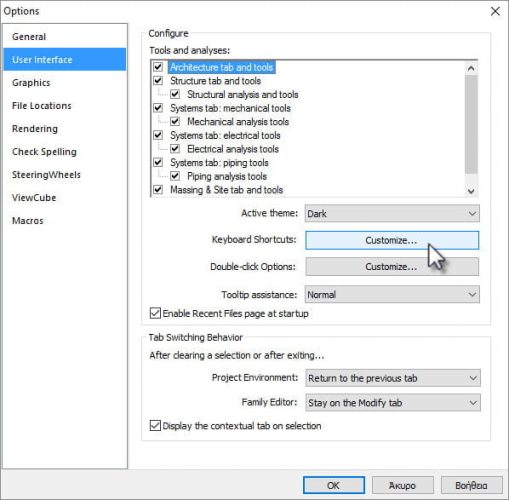509x500 pixels.
Task: Toggle Electrical analysis tools checkbox
Action: coord(175,149)
